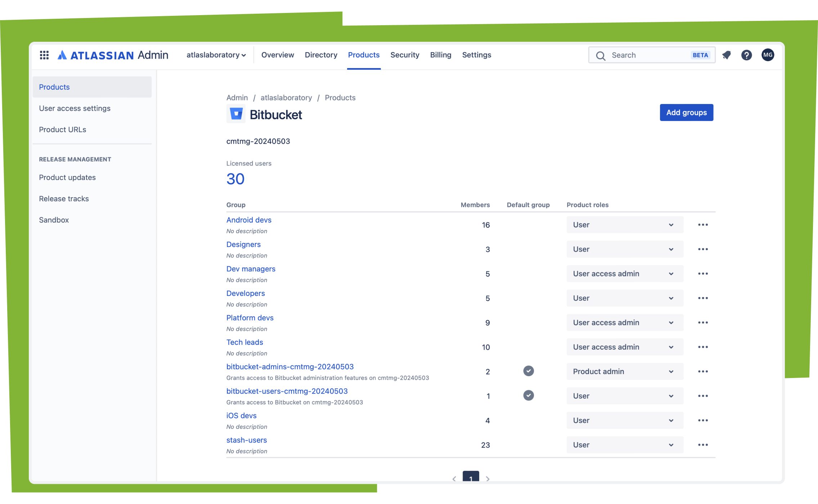
Task: Click the default group checkmark for bitbucket-admins
Action: point(527,370)
